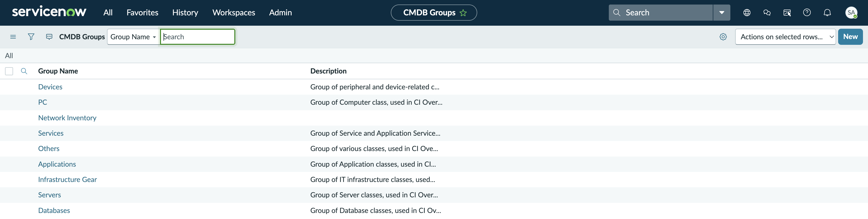This screenshot has width=868, height=219.
Task: Open the Services group record
Action: pos(50,133)
